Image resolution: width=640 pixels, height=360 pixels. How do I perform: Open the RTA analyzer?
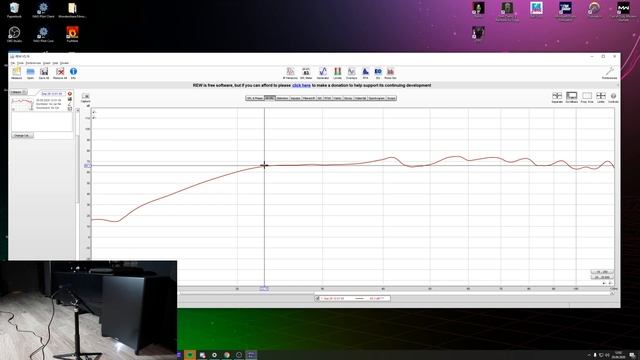pos(365,73)
